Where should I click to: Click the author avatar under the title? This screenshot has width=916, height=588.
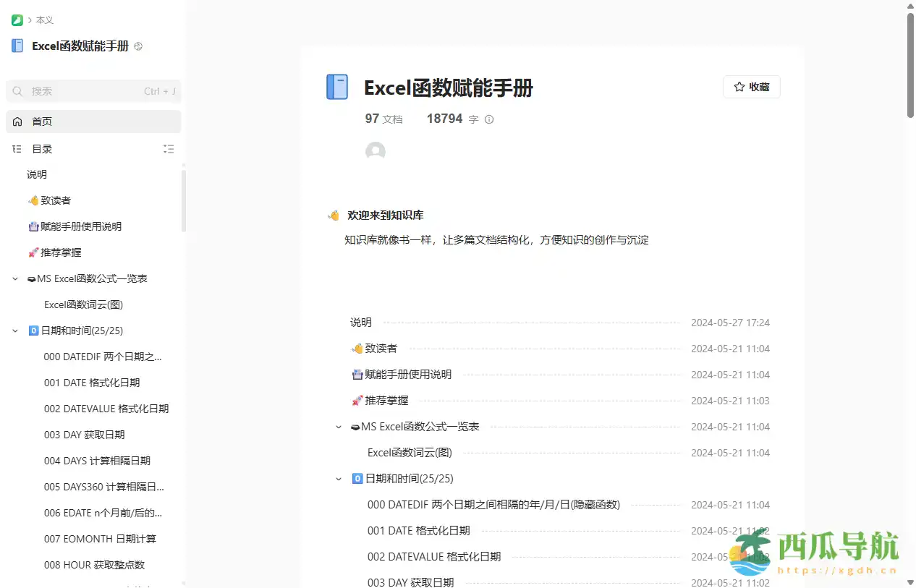click(375, 150)
